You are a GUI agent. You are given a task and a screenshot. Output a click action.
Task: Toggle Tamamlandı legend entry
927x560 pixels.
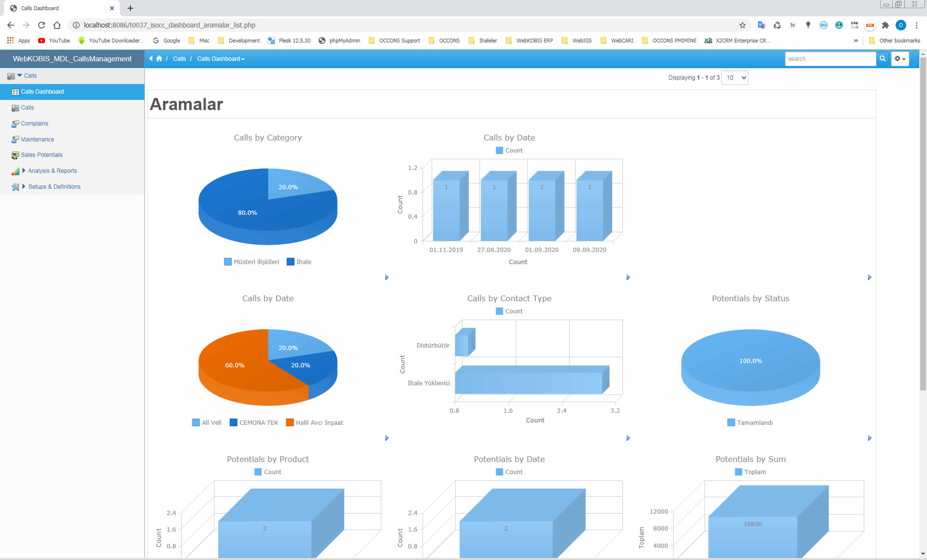pyautogui.click(x=750, y=422)
